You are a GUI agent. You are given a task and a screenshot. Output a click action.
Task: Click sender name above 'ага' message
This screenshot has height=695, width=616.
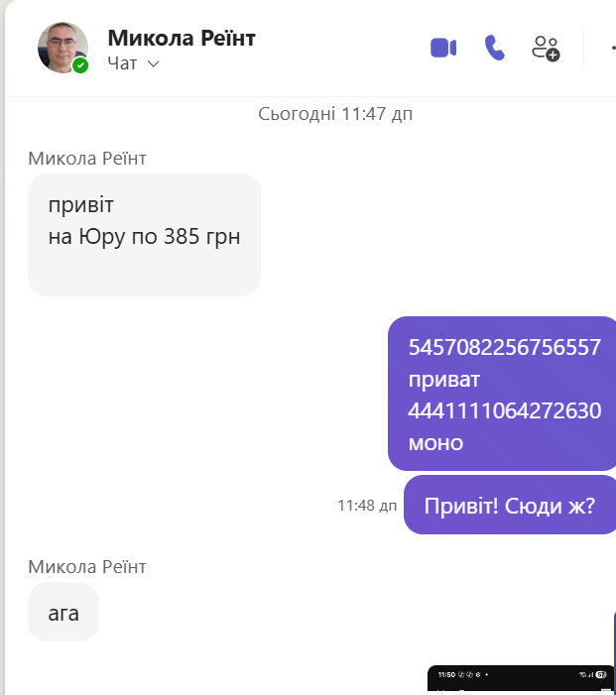(87, 567)
